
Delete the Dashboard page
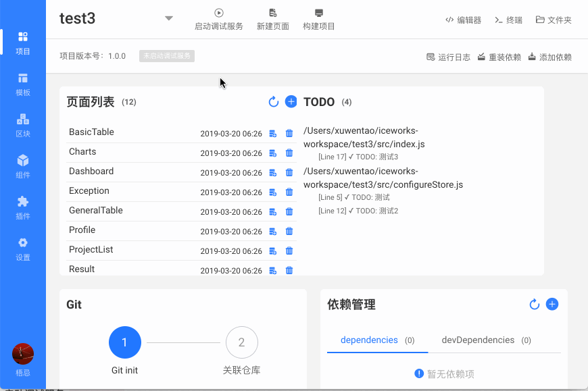tap(289, 172)
